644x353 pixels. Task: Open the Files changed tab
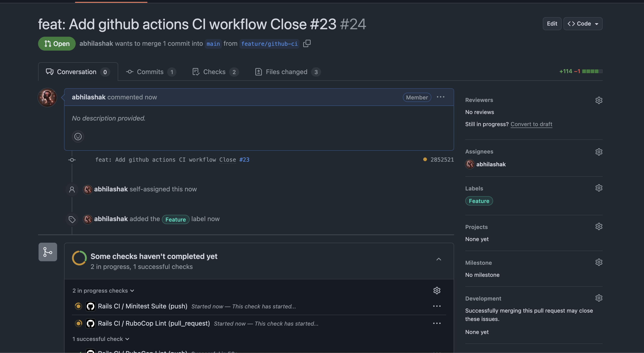click(x=286, y=72)
